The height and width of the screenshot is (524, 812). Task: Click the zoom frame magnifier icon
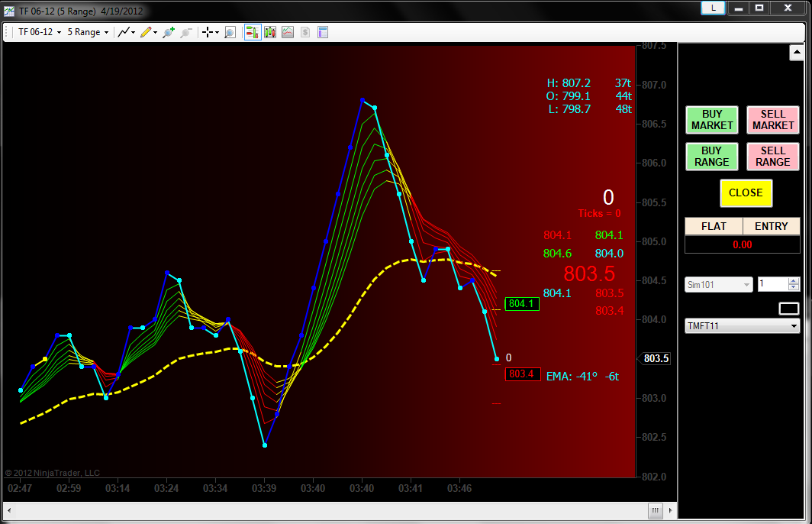coord(230,32)
